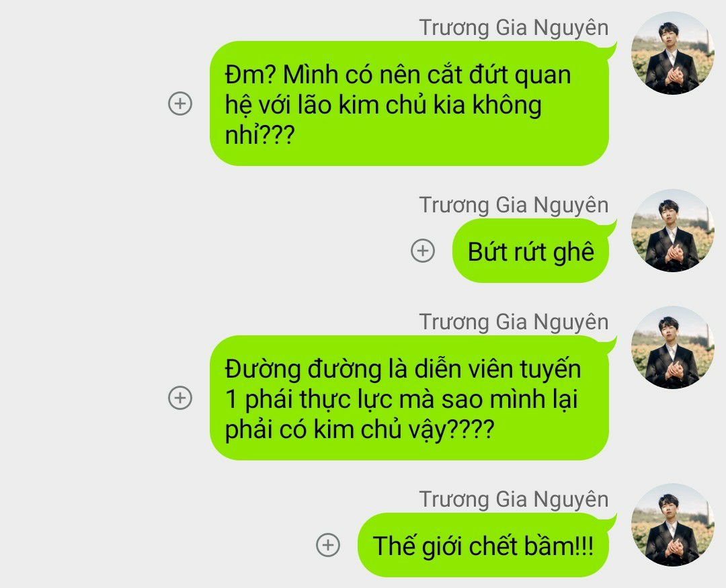Click the Trương Gia Nguyên name above the third message
Image resolution: width=726 pixels, height=588 pixels.
tap(514, 323)
